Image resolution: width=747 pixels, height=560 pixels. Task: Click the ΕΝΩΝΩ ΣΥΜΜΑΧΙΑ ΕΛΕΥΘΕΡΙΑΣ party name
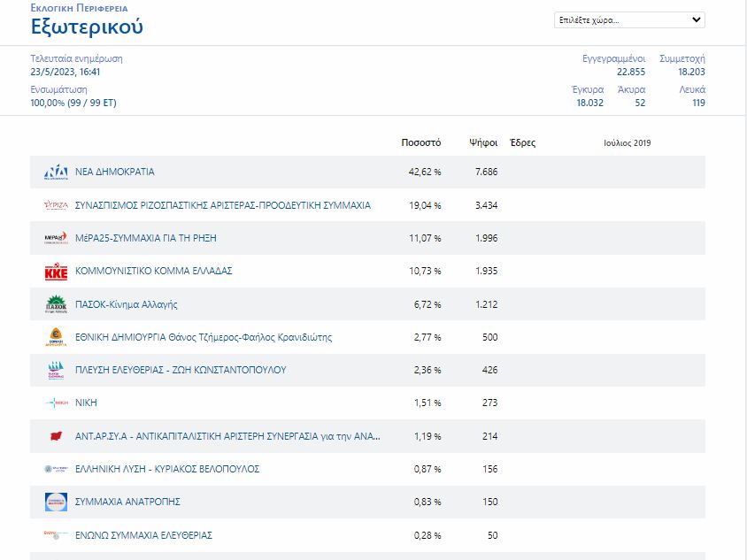(x=143, y=535)
